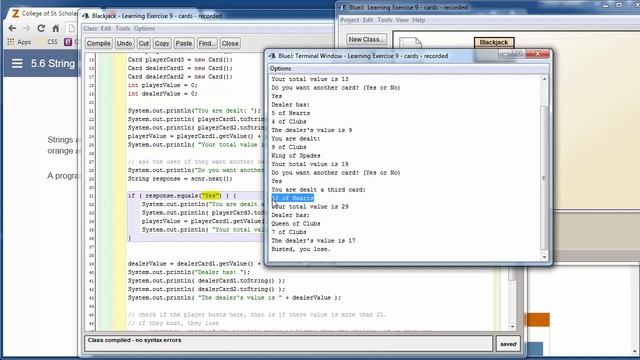Image resolution: width=640 pixels, height=360 pixels.
Task: Click the orange bar on the right chart
Action: 539,320
